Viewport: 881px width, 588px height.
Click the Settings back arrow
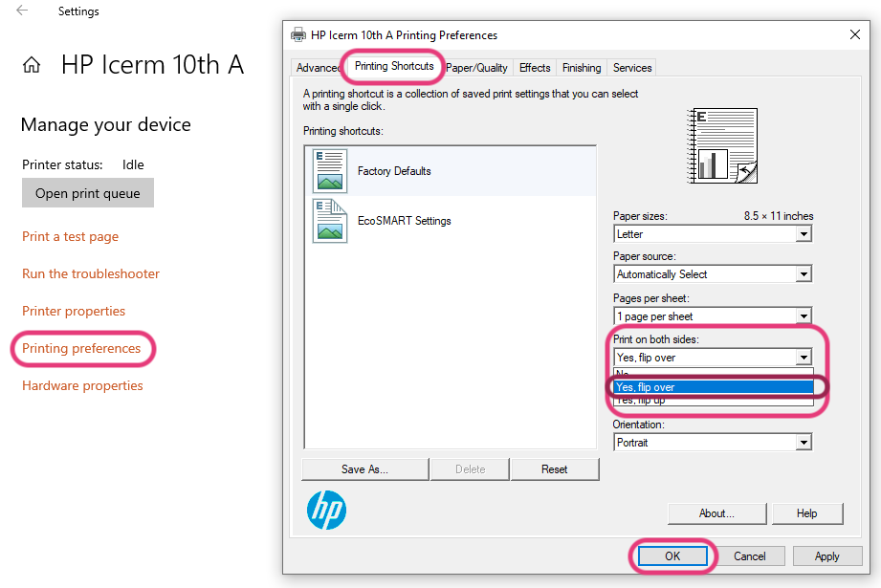click(22, 11)
